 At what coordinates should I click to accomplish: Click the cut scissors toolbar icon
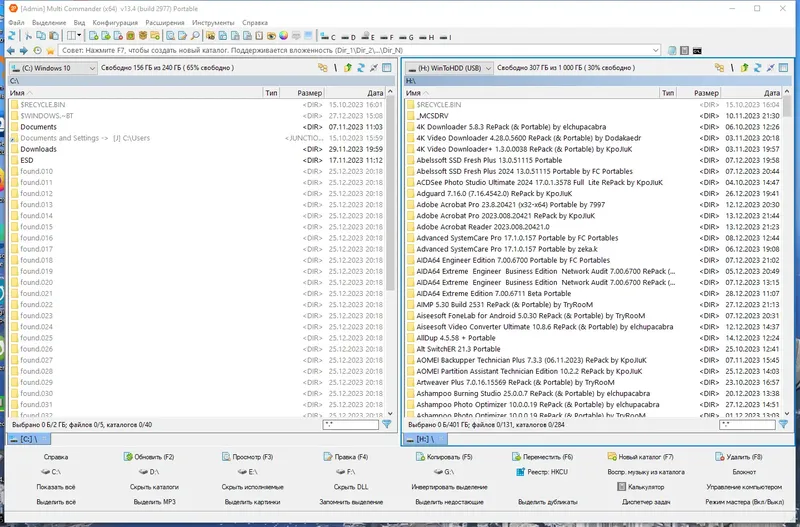[x=29, y=36]
